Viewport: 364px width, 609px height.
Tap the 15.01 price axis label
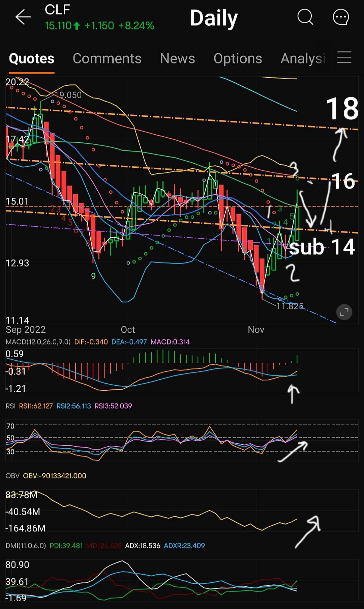[17, 201]
